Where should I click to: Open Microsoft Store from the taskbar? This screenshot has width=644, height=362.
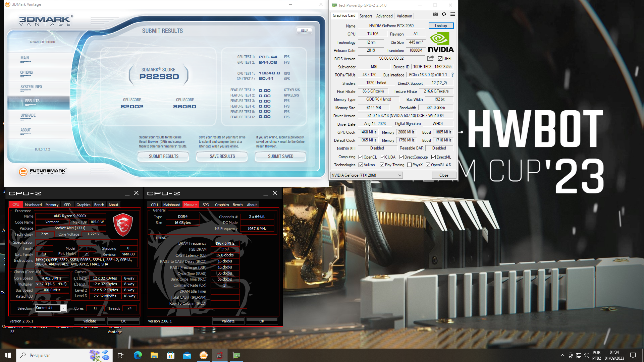tap(170, 355)
